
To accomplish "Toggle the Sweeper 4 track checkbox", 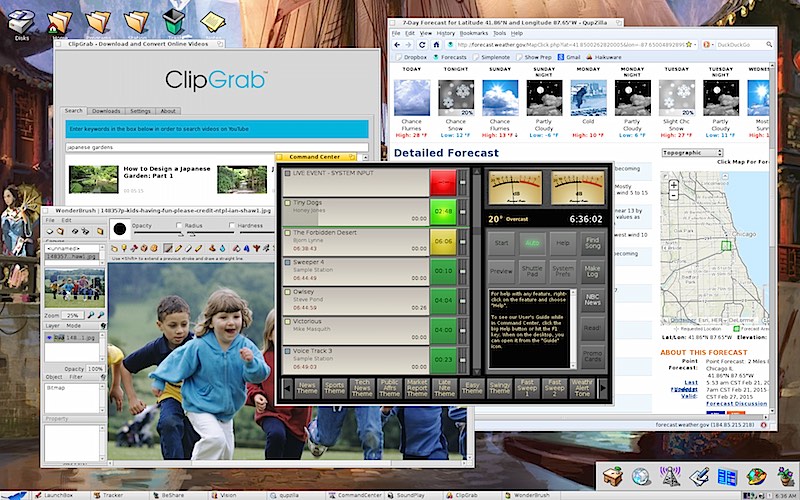I will pos(288,262).
